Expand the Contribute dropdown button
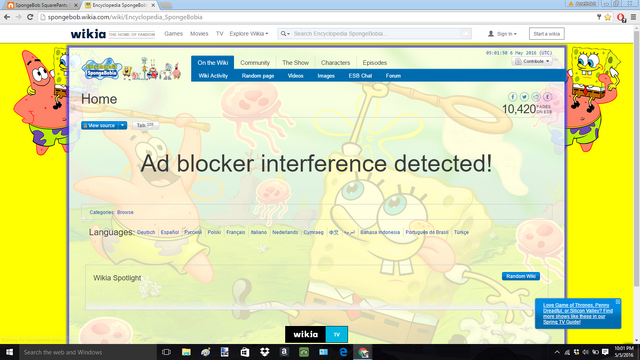 (532, 61)
